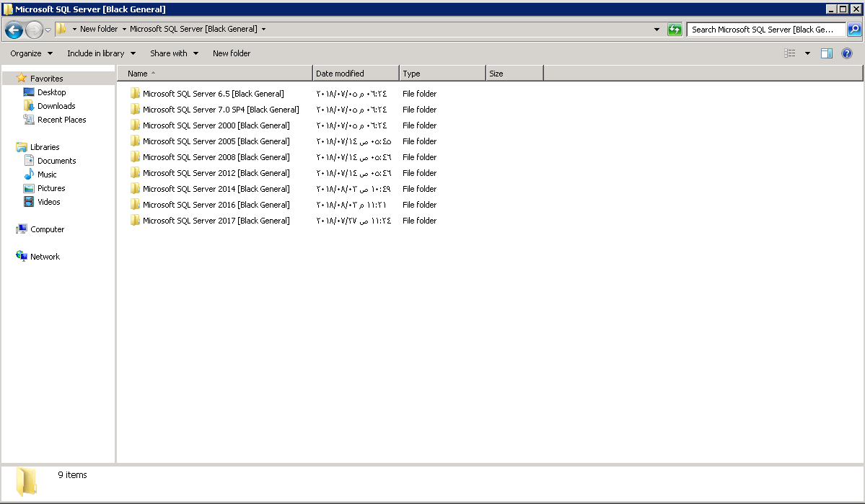Click the green Refresh button
This screenshot has height=504, width=865.
[x=675, y=30]
